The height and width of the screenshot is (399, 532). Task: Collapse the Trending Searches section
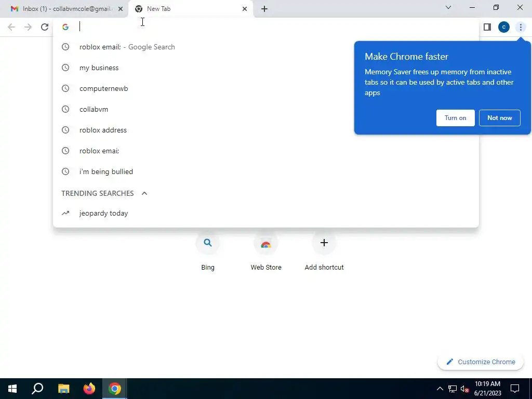[144, 193]
